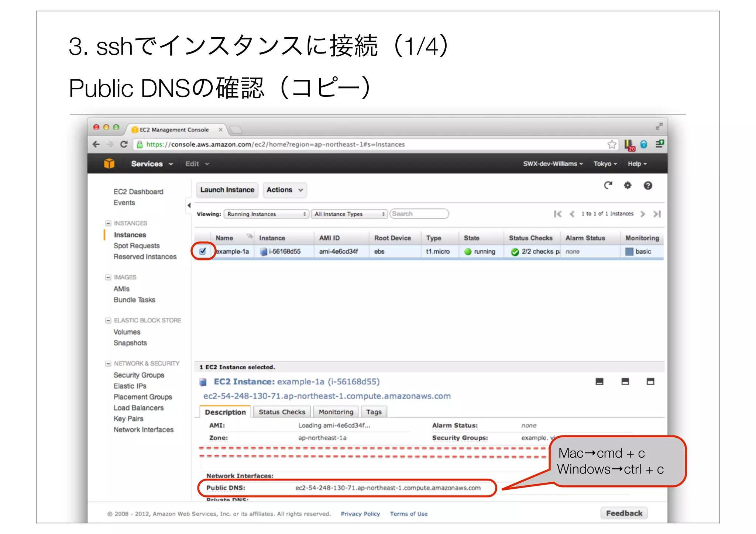Collapse the ELASTIC BLOCK STORE section
Screen dimensions: 756x534
point(108,320)
